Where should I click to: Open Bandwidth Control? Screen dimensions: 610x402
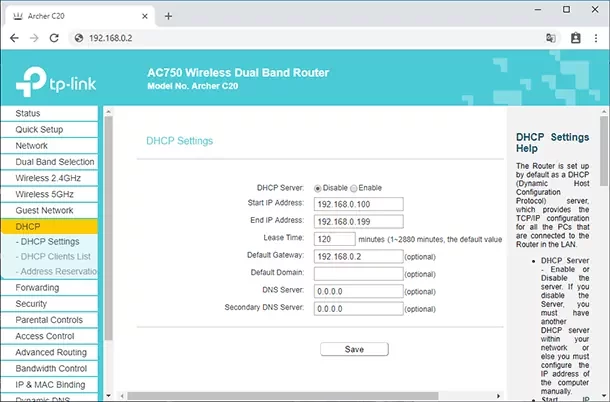coord(49,369)
